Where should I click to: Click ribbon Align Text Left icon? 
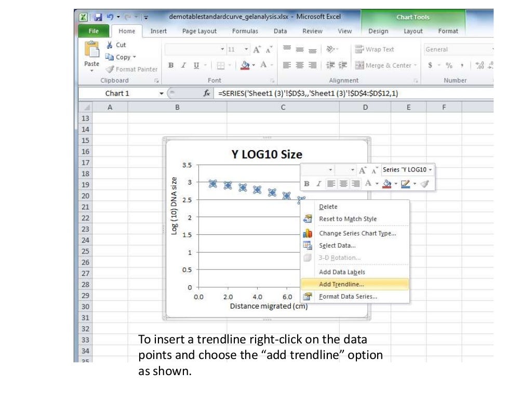click(x=287, y=65)
